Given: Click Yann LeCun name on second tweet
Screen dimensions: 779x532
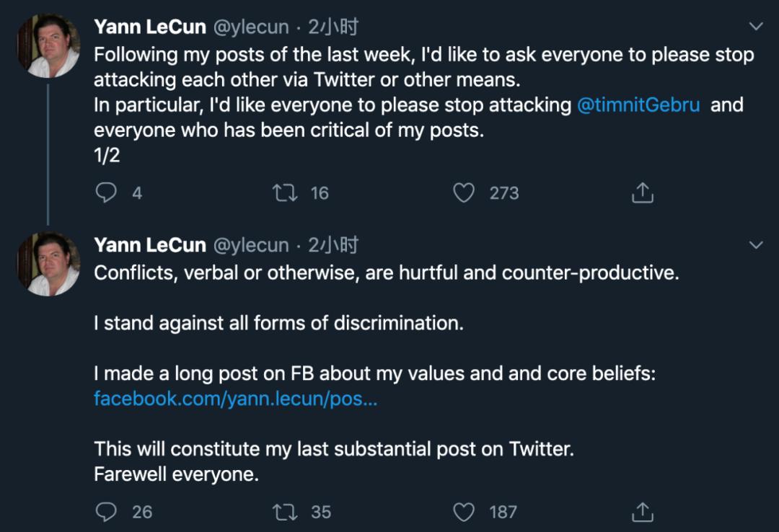Looking at the screenshot, I should coord(150,245).
